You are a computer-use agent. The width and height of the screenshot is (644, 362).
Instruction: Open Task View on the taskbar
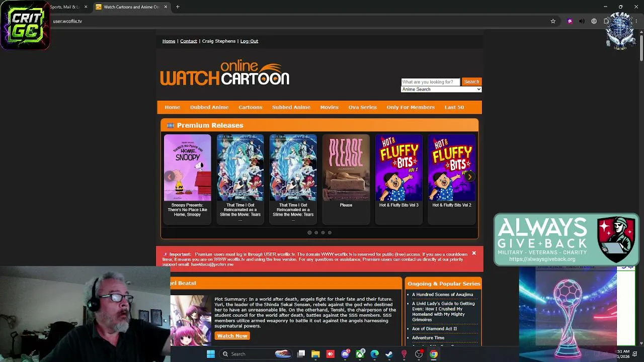[301, 354]
